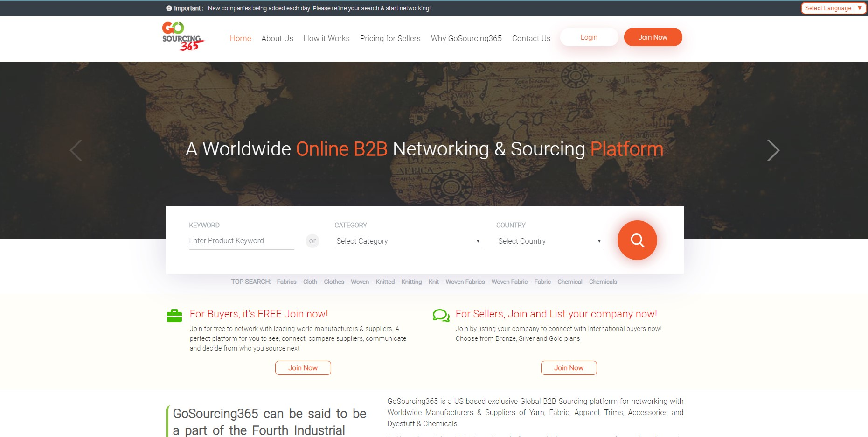Click the COUNTRY label

[x=511, y=225]
